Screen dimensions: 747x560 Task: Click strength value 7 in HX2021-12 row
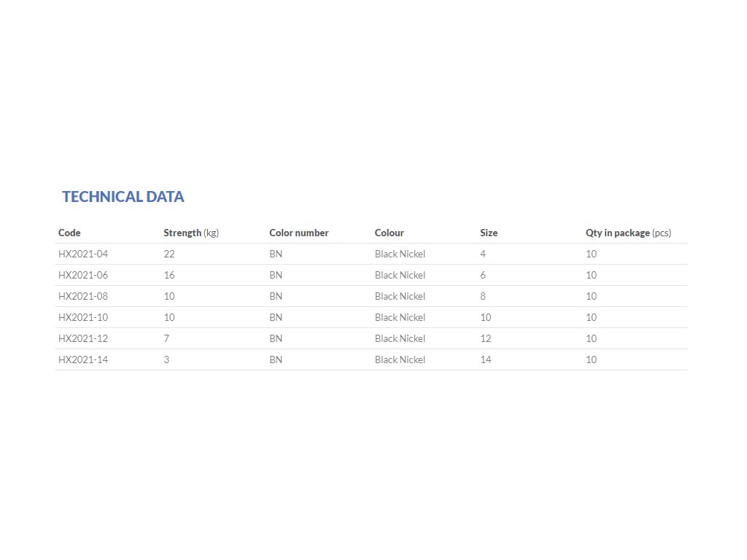tap(166, 338)
